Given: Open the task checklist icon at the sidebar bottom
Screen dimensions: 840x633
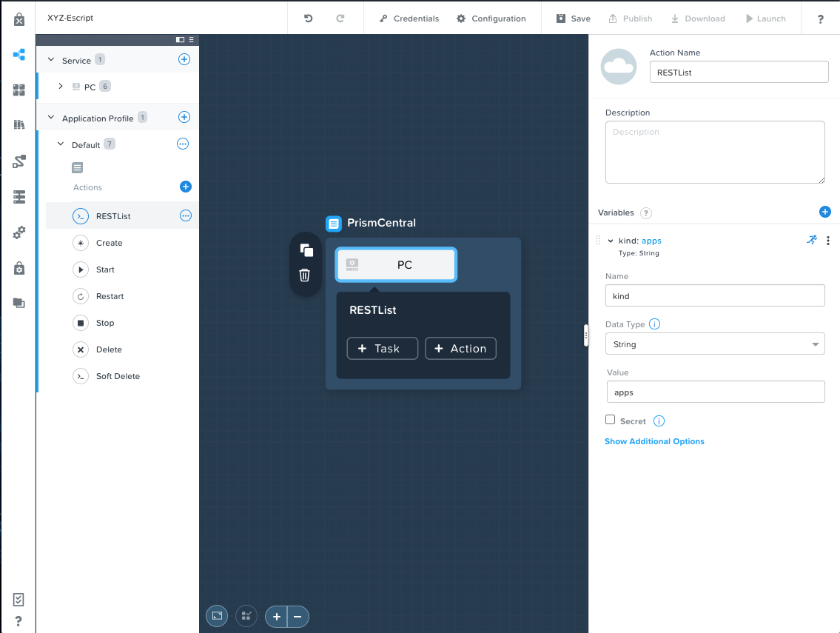Looking at the screenshot, I should pyautogui.click(x=19, y=599).
